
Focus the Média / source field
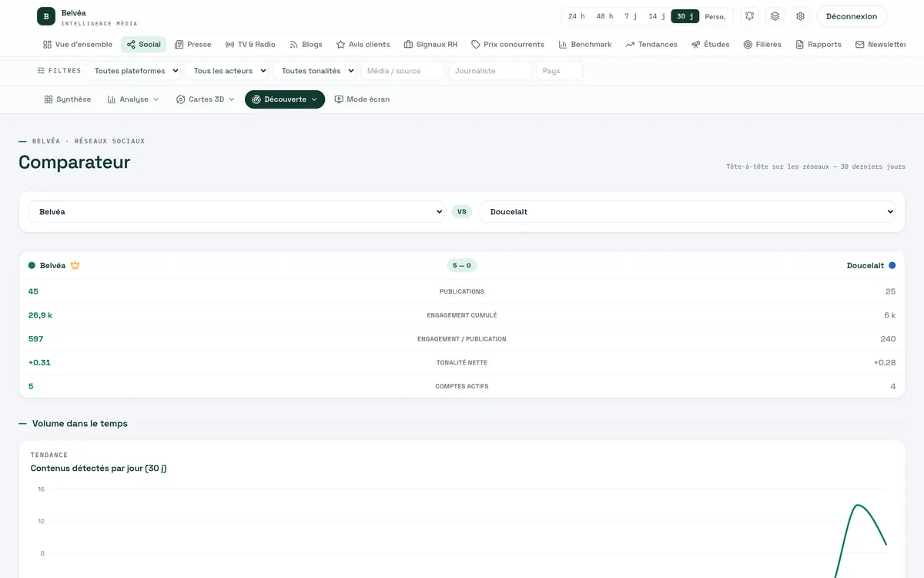coord(403,71)
